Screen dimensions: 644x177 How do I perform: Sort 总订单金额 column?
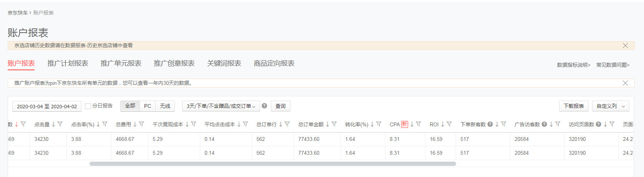coord(327,124)
